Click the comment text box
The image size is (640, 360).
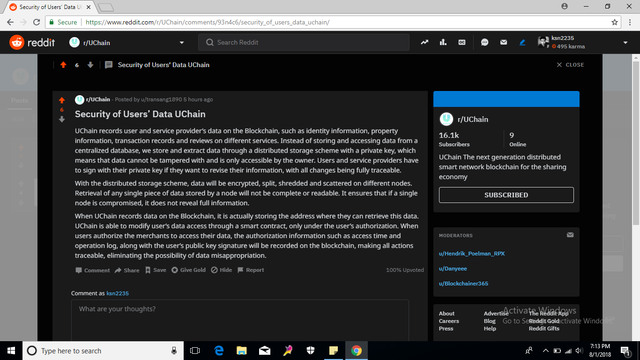(240, 320)
